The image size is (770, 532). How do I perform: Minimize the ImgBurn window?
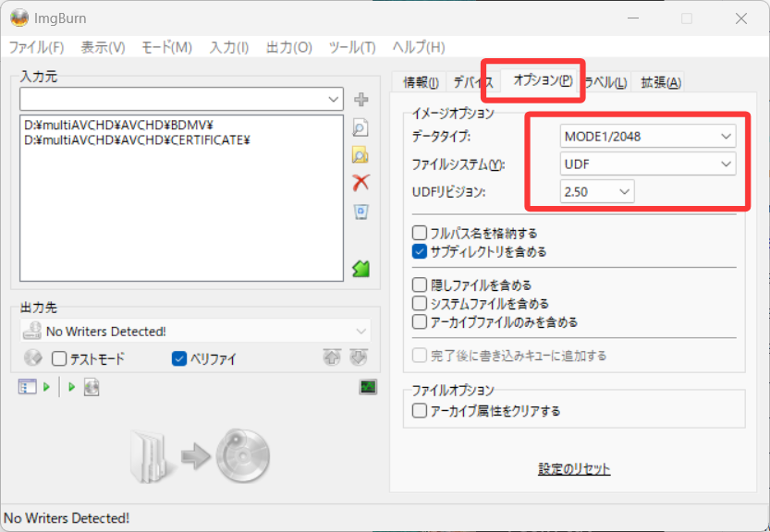point(633,18)
